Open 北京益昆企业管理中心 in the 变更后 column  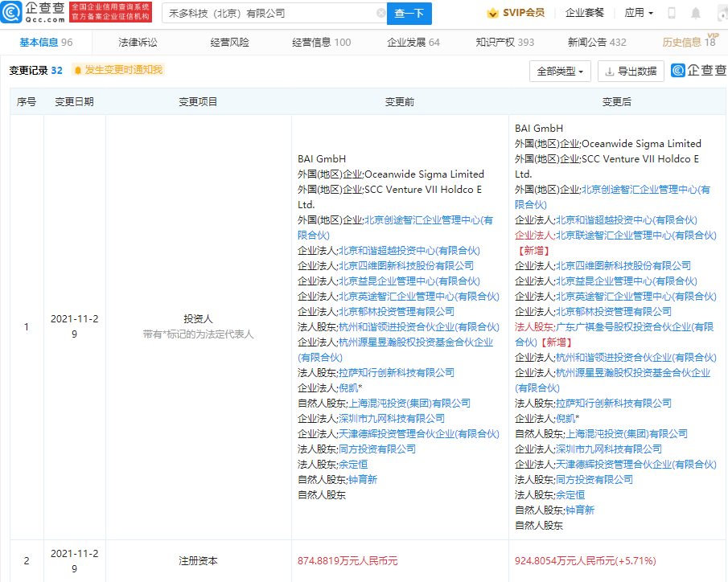[x=627, y=281]
